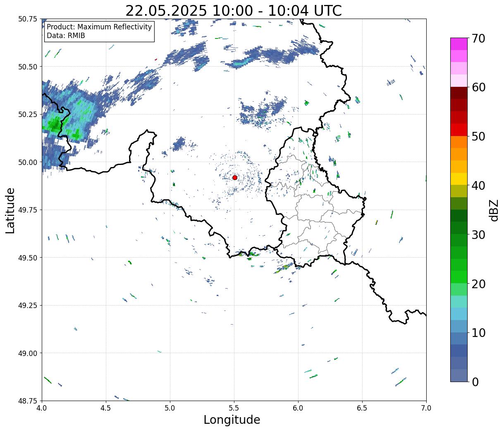The height and width of the screenshot is (430, 504).
Task: Click the 30 tick on the colorbar
Action: click(x=479, y=234)
